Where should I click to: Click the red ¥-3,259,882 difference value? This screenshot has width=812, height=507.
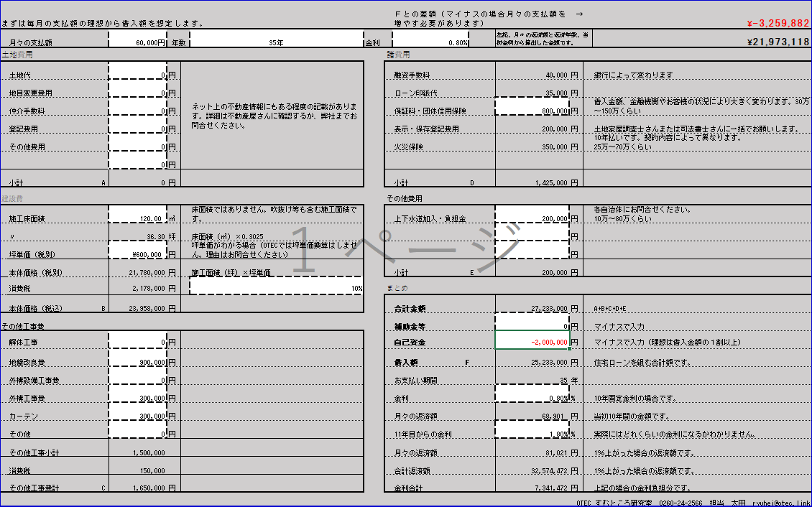779,23
